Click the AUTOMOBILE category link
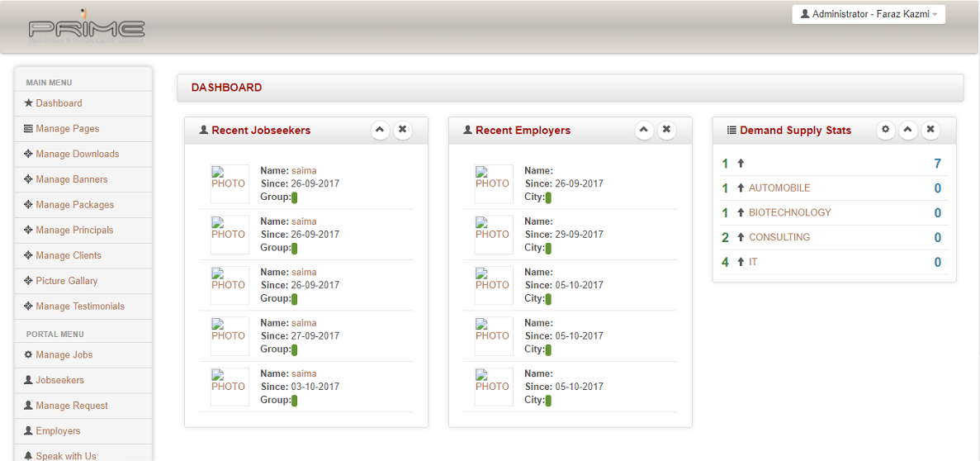Image resolution: width=980 pixels, height=461 pixels. 779,188
